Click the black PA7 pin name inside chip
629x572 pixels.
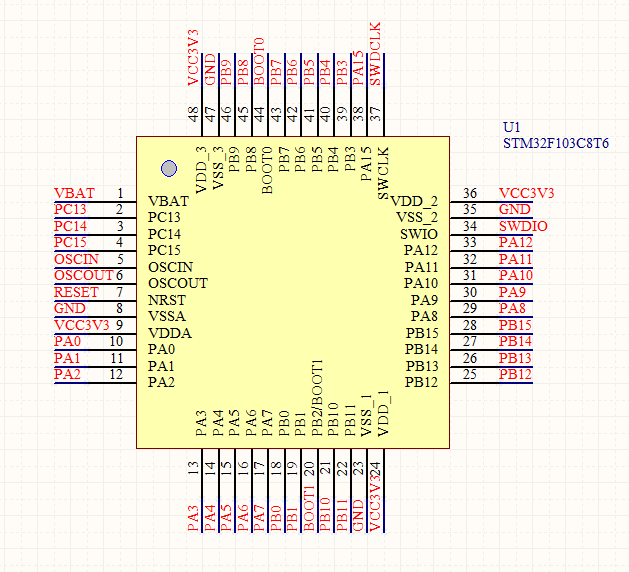tap(267, 423)
